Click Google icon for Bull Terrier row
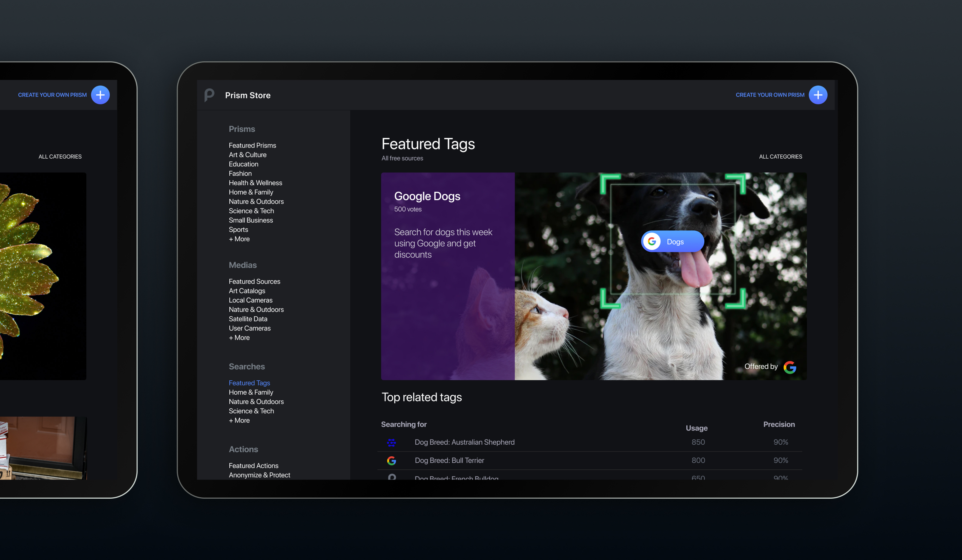The height and width of the screenshot is (560, 962). point(391,461)
